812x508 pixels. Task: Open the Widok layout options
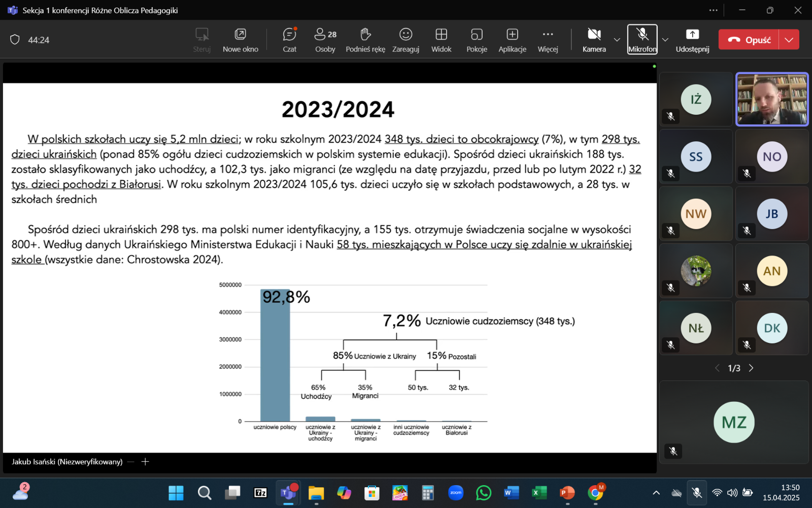coord(441,40)
